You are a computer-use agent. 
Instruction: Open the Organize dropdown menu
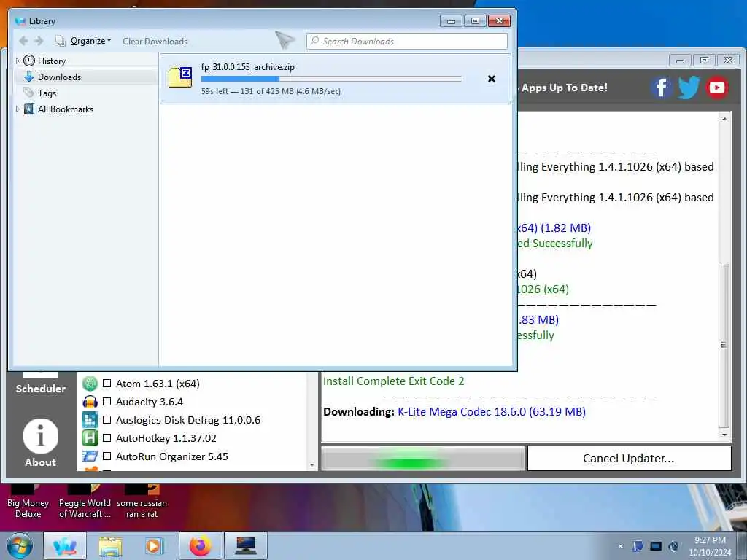[90, 42]
